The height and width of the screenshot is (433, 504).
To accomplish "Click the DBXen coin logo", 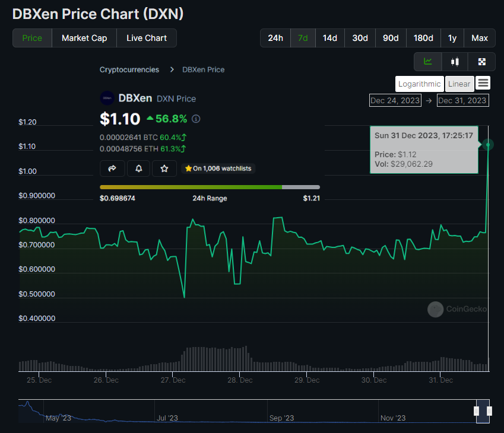I will [x=107, y=98].
